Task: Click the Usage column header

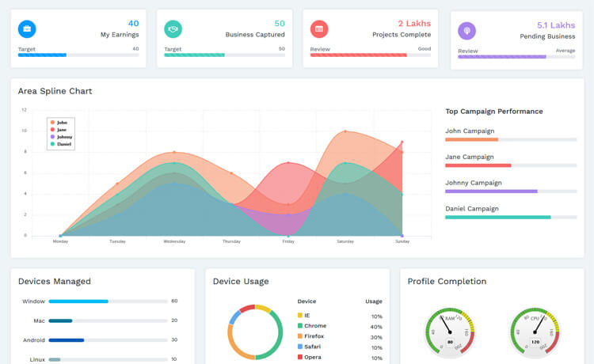Action: tap(374, 301)
